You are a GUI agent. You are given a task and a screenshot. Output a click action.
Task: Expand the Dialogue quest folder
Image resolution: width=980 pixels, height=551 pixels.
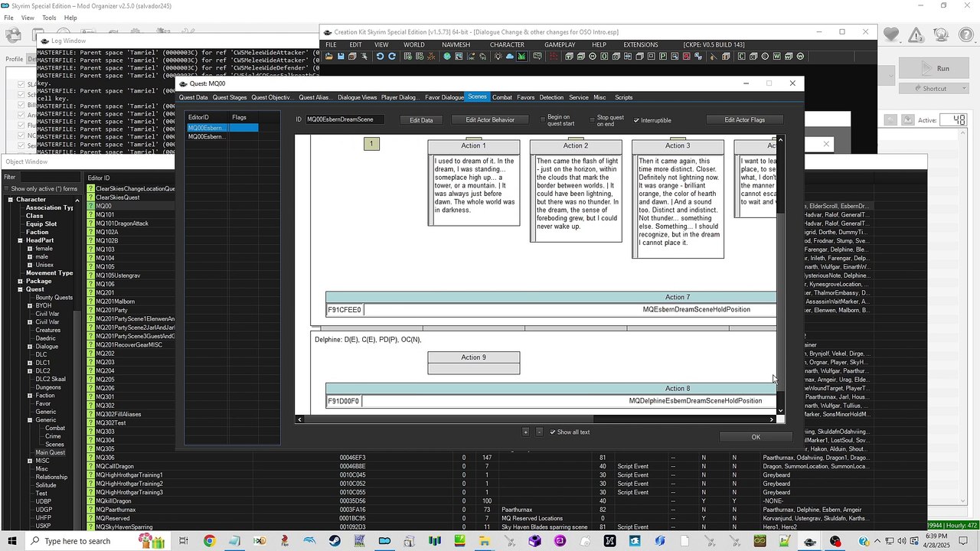[30, 347]
